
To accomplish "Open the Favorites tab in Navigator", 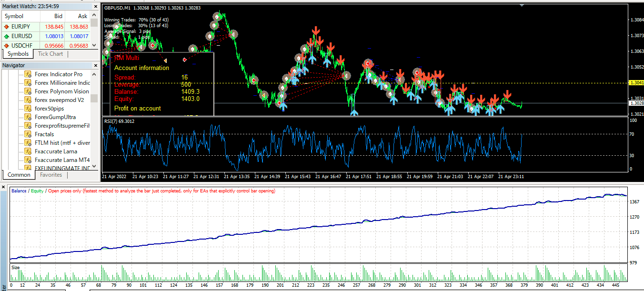I will pos(51,175).
